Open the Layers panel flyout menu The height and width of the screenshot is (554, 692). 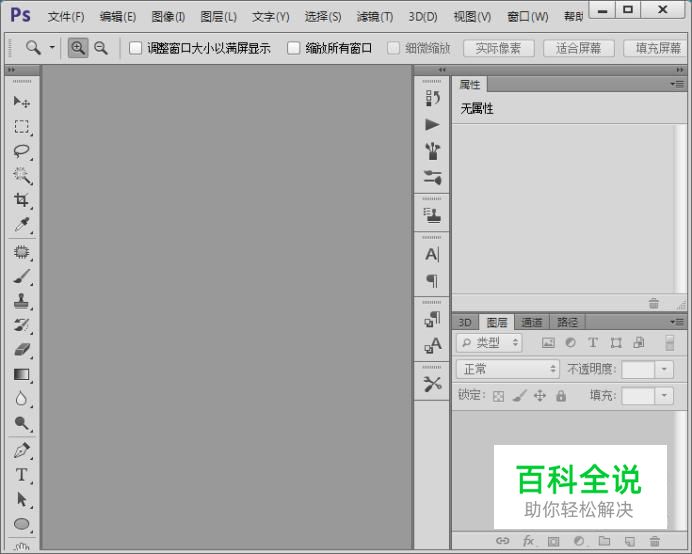pos(677,322)
